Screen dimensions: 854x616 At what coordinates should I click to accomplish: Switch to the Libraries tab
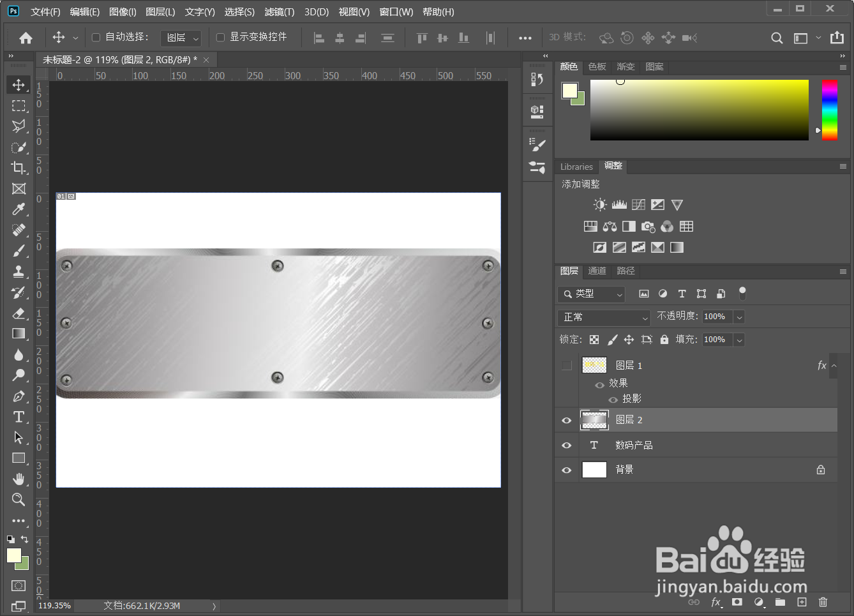576,167
